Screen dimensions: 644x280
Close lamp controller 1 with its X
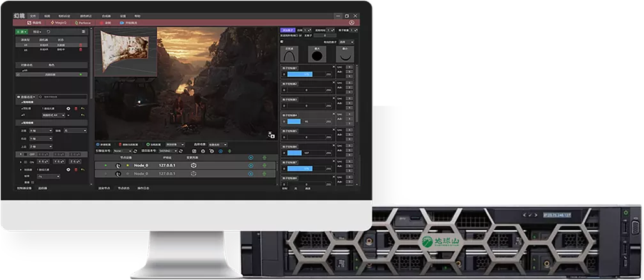pyautogui.click(x=333, y=67)
